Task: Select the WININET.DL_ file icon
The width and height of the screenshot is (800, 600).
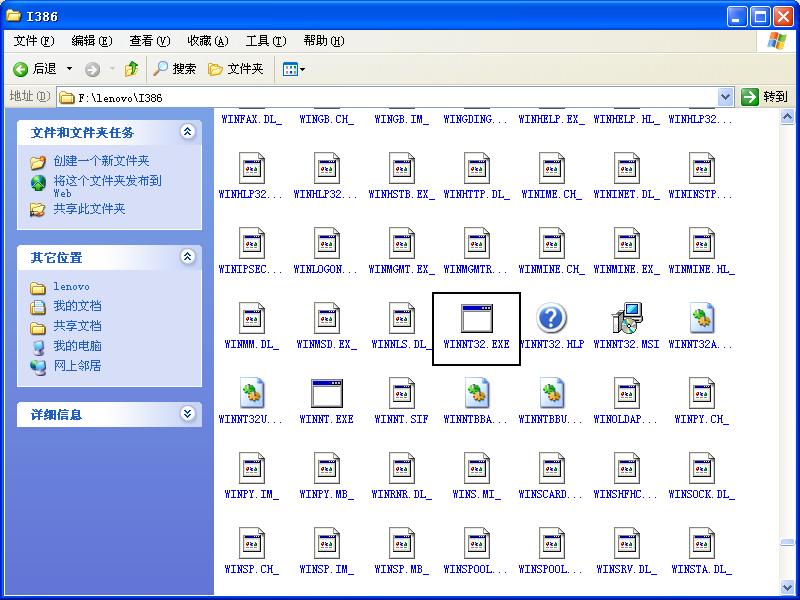Action: [627, 168]
